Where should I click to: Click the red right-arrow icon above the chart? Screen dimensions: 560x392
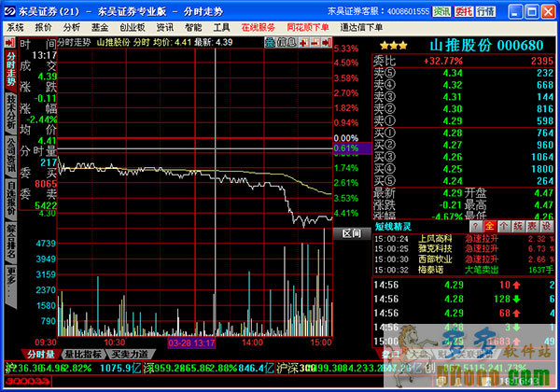[x=327, y=43]
